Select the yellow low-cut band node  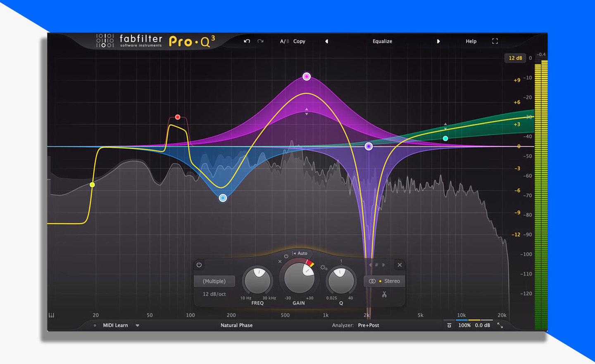92,184
